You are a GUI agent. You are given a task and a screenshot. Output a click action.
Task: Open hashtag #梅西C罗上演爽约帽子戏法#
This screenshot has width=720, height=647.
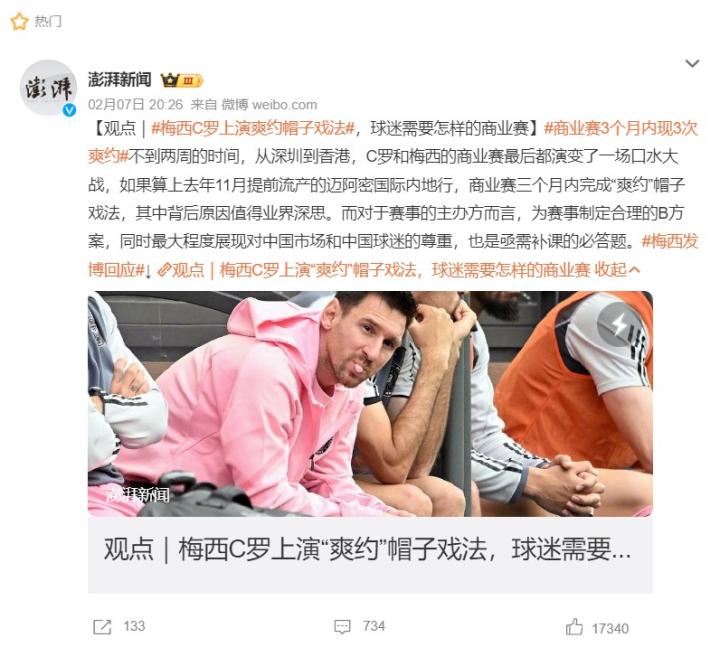coord(253,128)
